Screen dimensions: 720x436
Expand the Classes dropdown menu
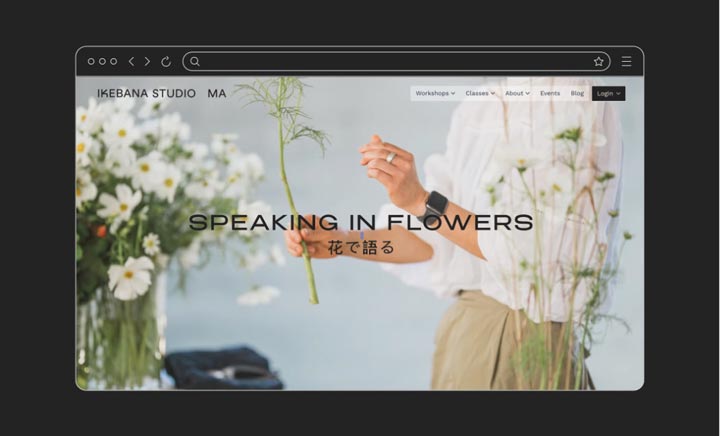coord(480,93)
